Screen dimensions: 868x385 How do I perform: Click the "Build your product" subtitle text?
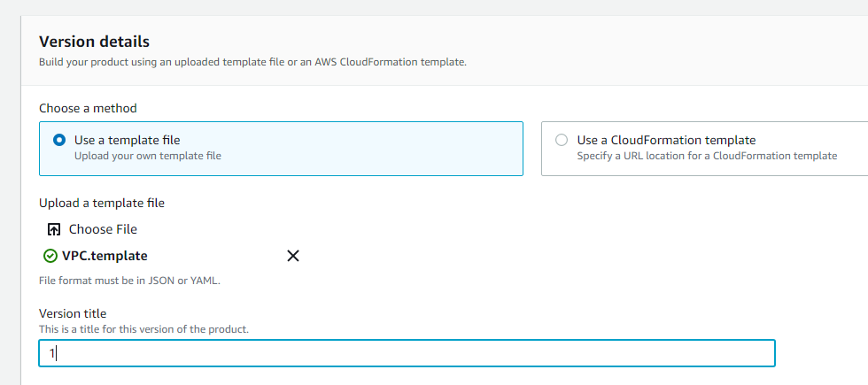[x=252, y=62]
